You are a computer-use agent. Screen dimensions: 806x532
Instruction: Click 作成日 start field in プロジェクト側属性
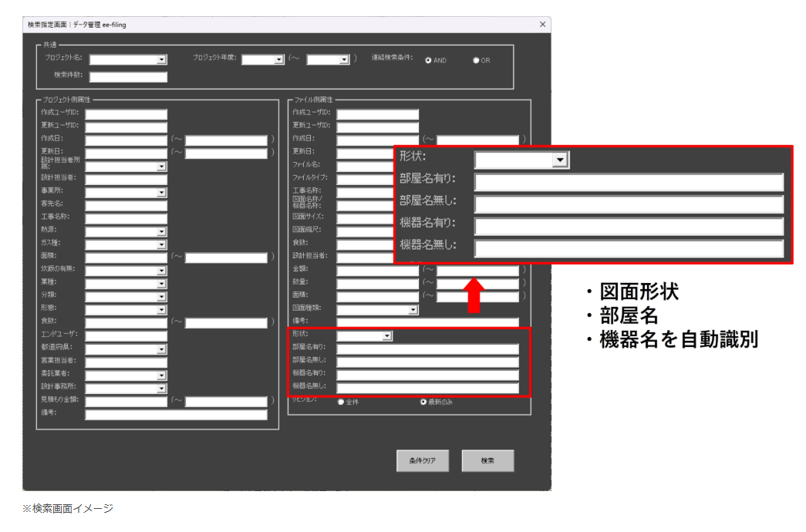126,140
